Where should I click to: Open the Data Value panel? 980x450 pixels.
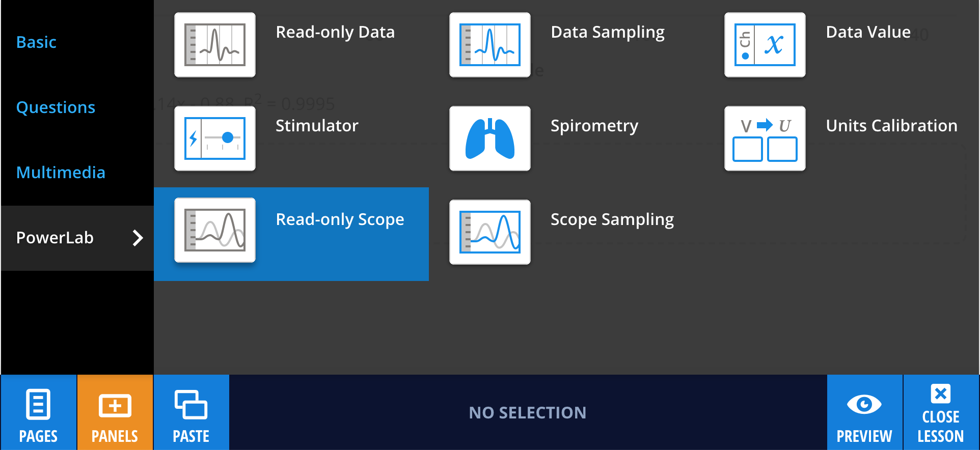(765, 44)
